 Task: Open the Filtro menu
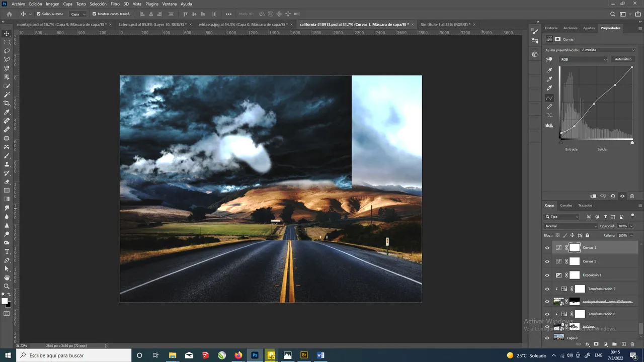click(x=115, y=4)
